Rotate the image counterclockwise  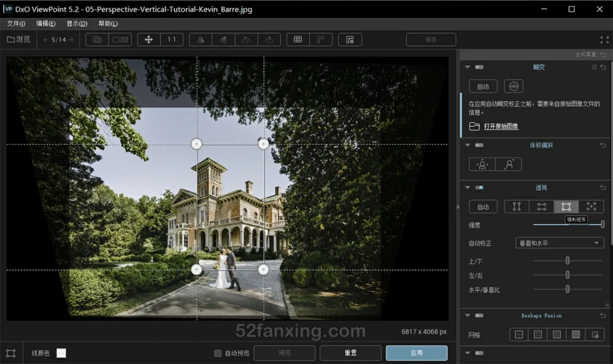pos(245,39)
